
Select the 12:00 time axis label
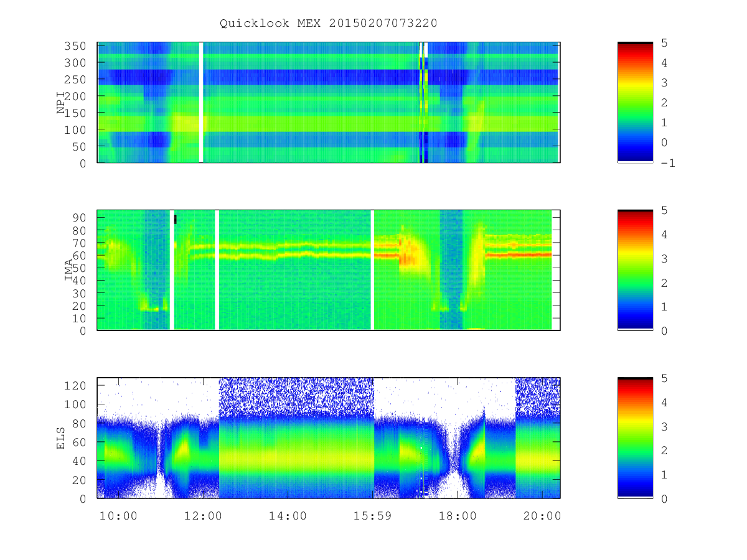pos(204,516)
